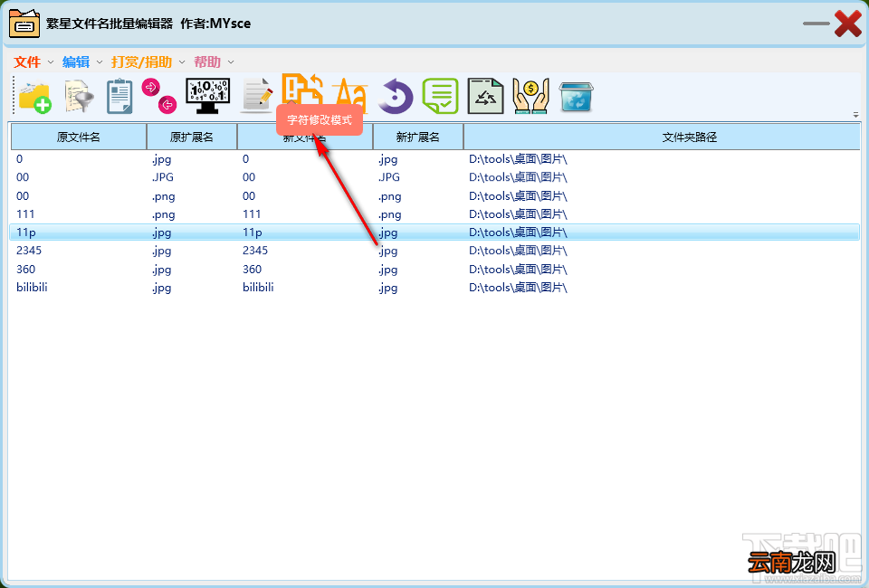The image size is (869, 588).
Task: Activate the orange character modify mode icon
Action: [302, 89]
